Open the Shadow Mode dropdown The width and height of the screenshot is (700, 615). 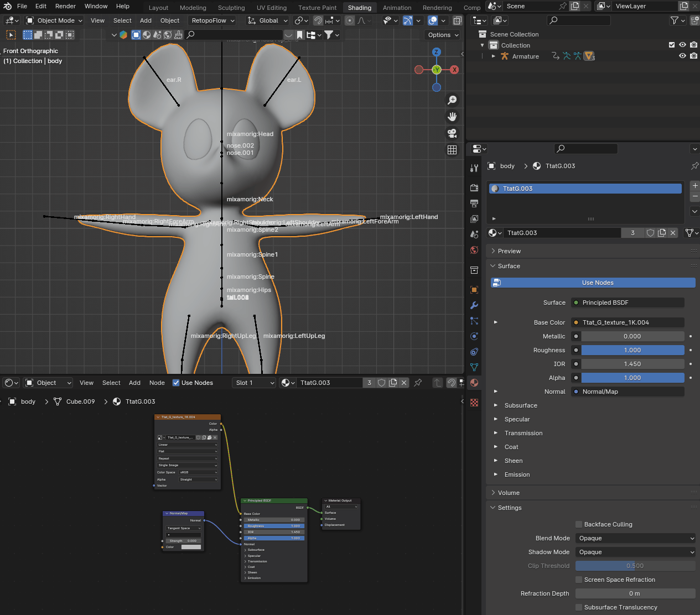[x=635, y=552]
